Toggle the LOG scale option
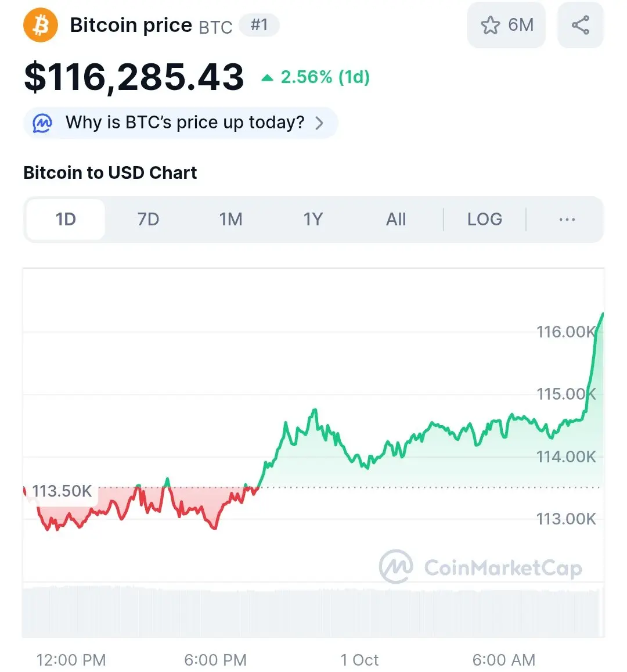This screenshot has height=672, width=627. coord(484,220)
